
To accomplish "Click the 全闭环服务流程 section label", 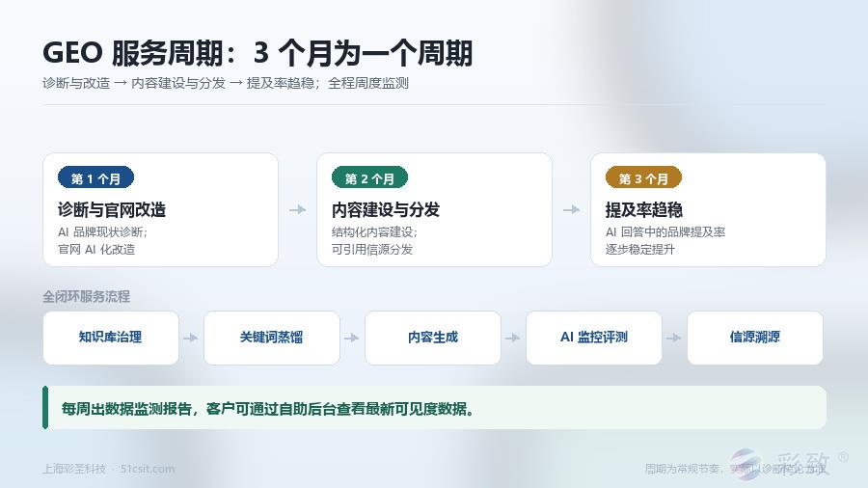I will 87,297.
